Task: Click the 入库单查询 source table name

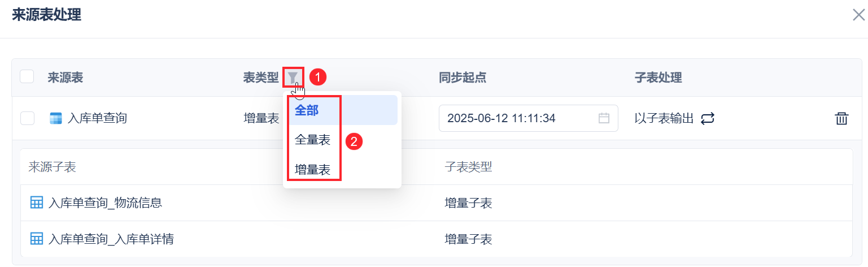Action: [x=97, y=118]
